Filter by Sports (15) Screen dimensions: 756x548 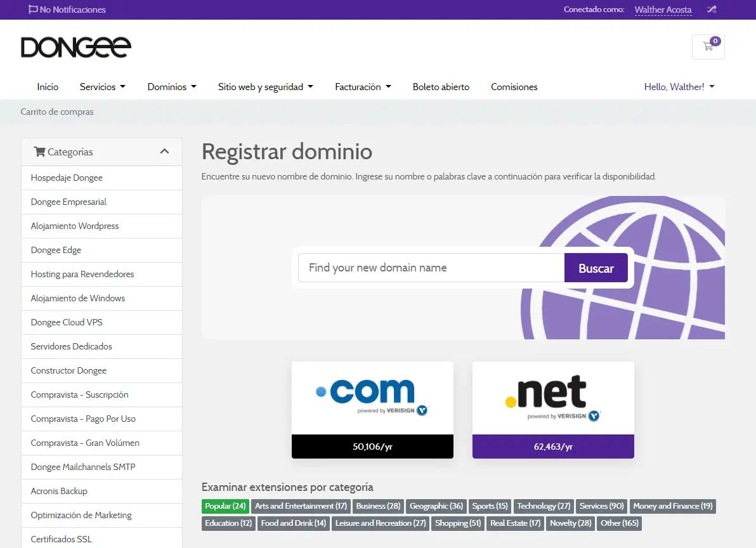click(490, 506)
